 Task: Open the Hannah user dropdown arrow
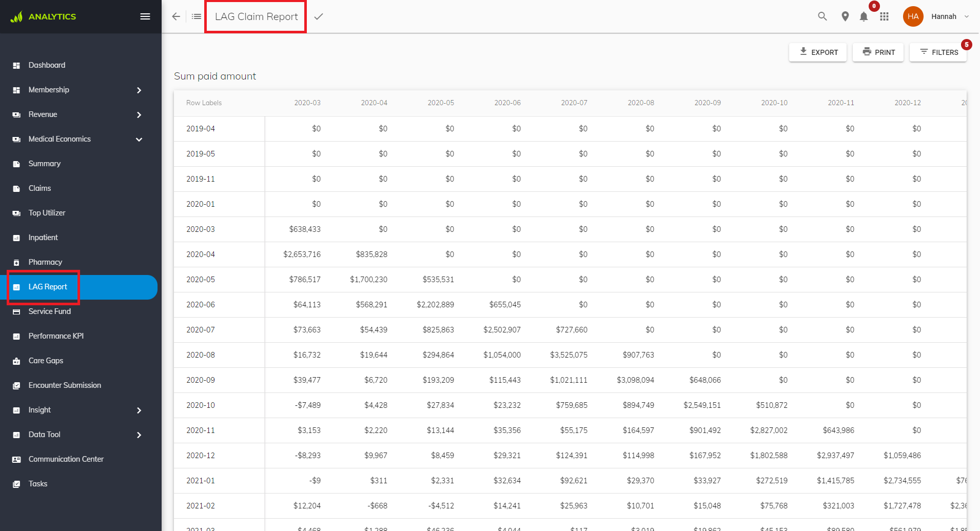967,16
